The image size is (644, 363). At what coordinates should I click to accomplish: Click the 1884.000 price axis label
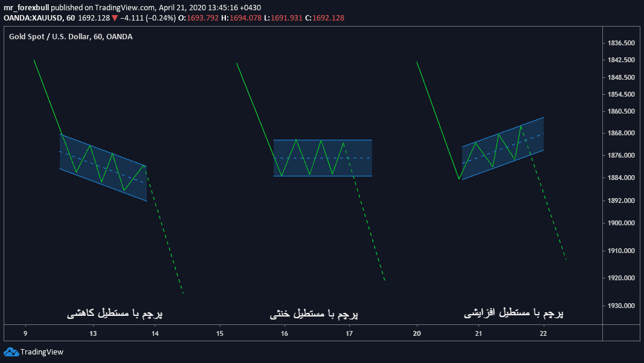(x=621, y=178)
